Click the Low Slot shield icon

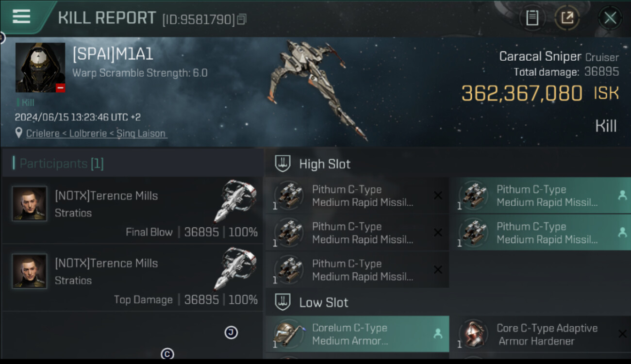click(x=282, y=302)
